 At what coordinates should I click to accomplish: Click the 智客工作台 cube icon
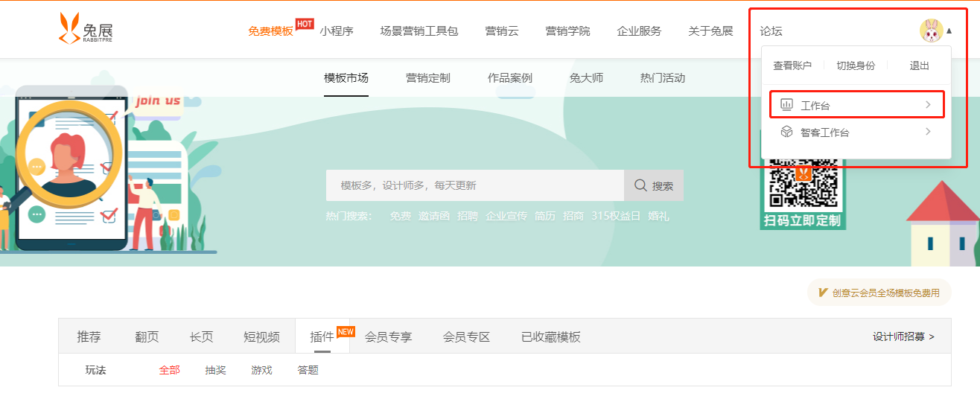coord(786,132)
